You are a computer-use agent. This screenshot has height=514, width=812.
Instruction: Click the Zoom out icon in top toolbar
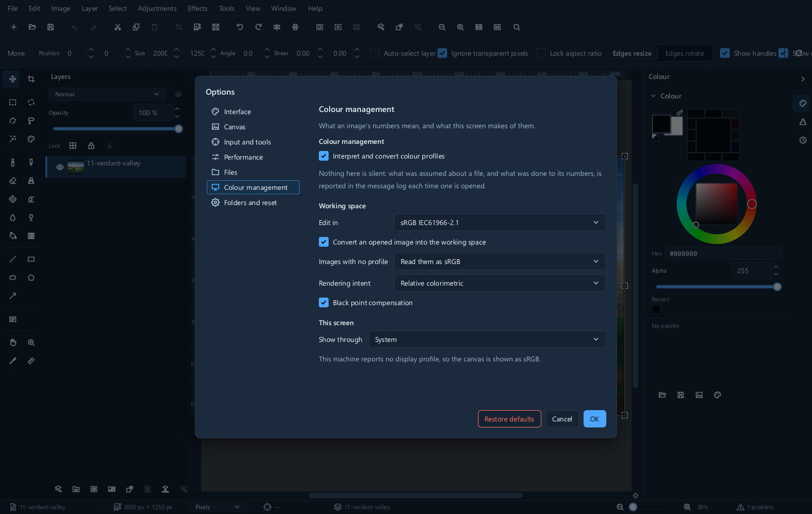pyautogui.click(x=442, y=27)
